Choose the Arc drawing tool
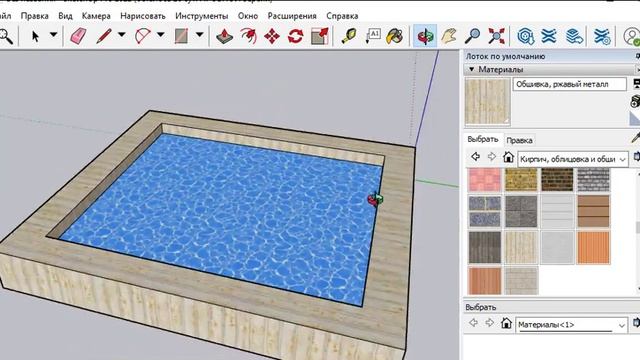The width and height of the screenshot is (640, 360). click(x=142, y=36)
